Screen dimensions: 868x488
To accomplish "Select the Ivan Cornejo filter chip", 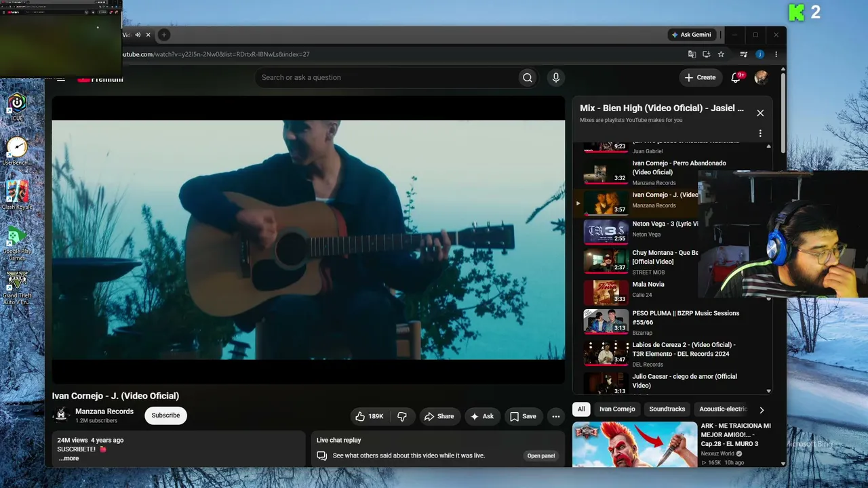I will click(x=617, y=409).
